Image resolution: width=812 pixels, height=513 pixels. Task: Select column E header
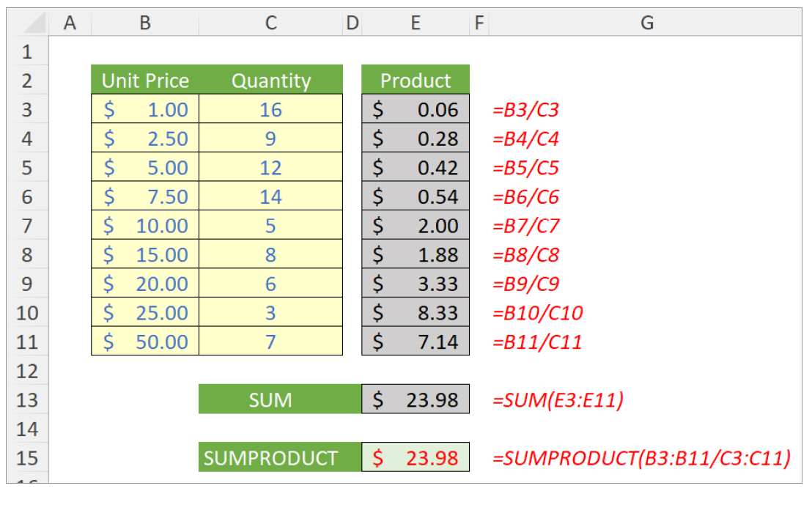click(415, 23)
